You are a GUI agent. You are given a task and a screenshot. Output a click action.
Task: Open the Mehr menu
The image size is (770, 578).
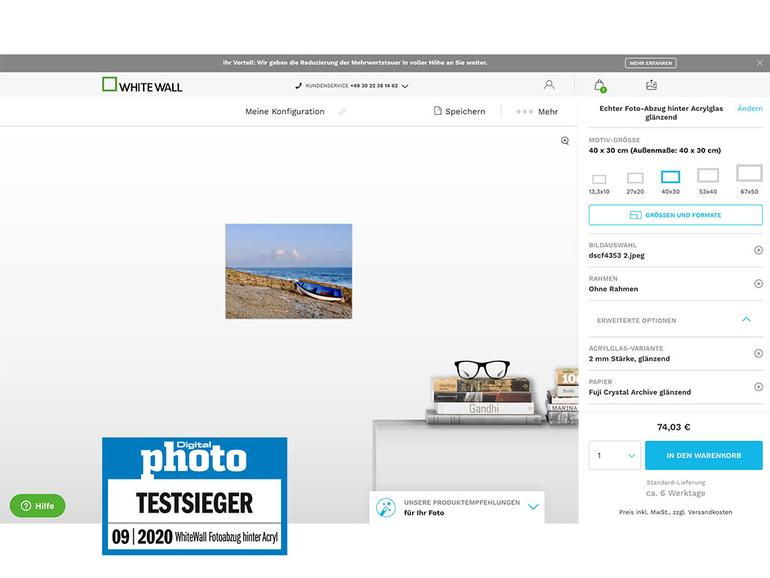(537, 111)
